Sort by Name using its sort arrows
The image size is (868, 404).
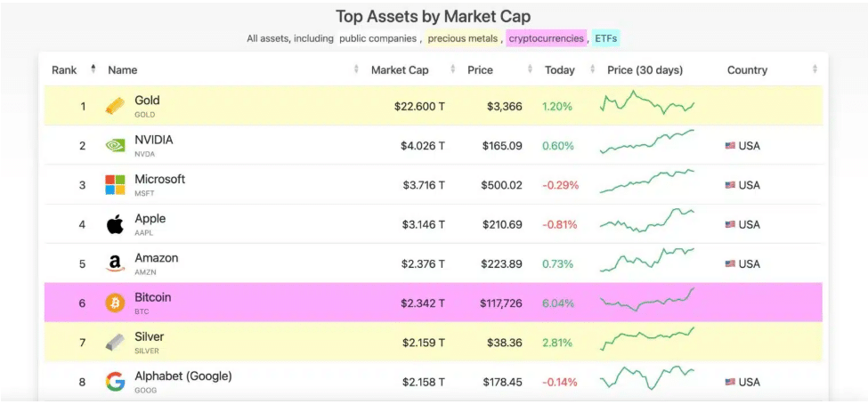coord(356,69)
